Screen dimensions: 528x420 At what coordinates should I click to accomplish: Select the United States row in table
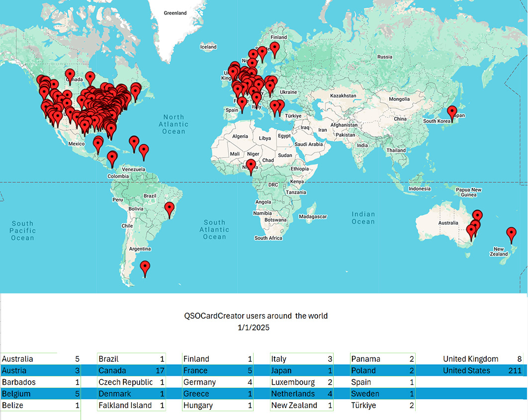pos(466,370)
